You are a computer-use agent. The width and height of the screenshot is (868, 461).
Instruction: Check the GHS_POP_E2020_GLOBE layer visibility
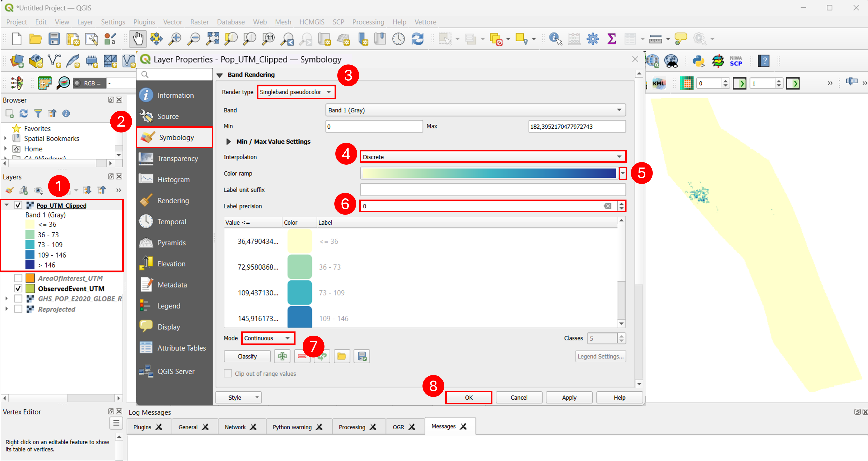(18, 299)
